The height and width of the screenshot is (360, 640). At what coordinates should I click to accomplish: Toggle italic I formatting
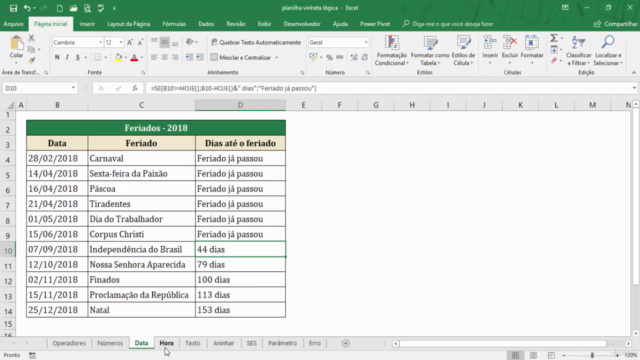(x=67, y=58)
